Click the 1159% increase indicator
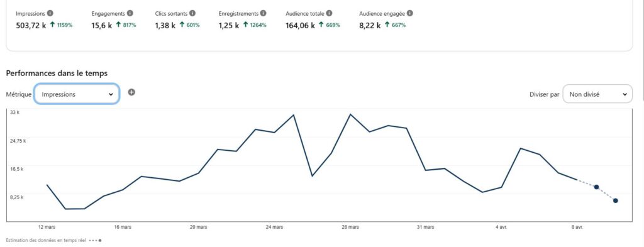Image resolution: width=644 pixels, height=247 pixels. [61, 25]
